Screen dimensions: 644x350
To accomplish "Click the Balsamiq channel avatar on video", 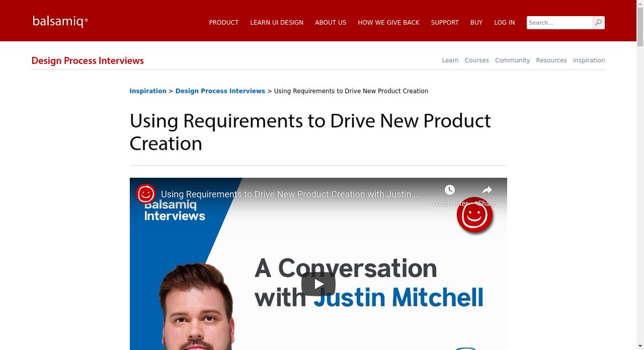I will click(146, 194).
